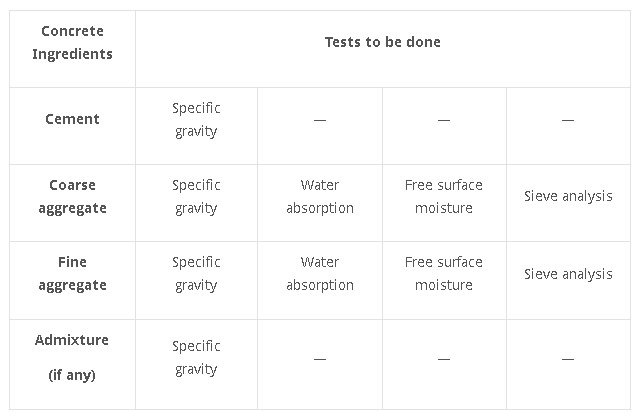Screen dimensions: 640x420
Task: Click the 'Cement' row label
Action: [72, 119]
